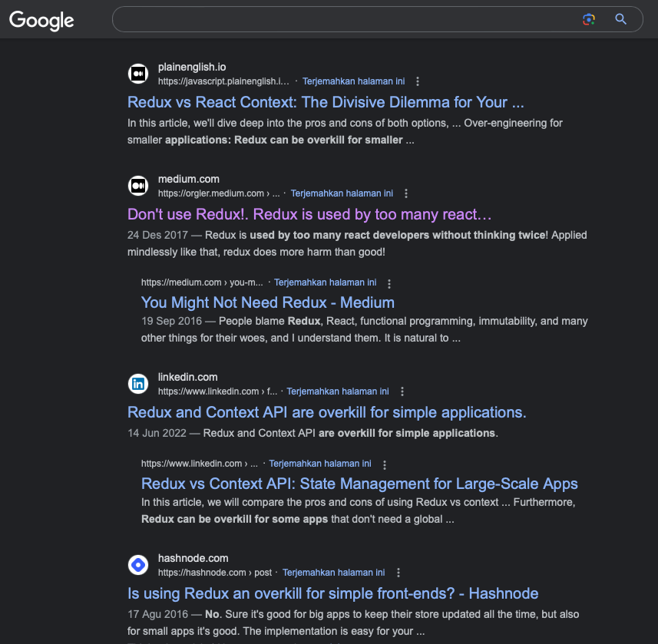This screenshot has height=644, width=658.
Task: Open 'Redux and Context API are overkill' result
Action: coord(327,412)
